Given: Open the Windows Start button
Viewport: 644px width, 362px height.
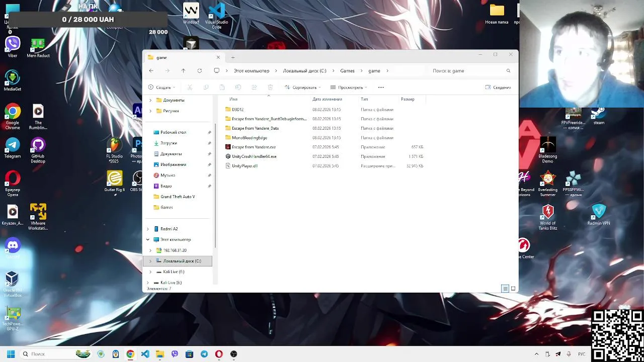Looking at the screenshot, I should pos(11,354).
